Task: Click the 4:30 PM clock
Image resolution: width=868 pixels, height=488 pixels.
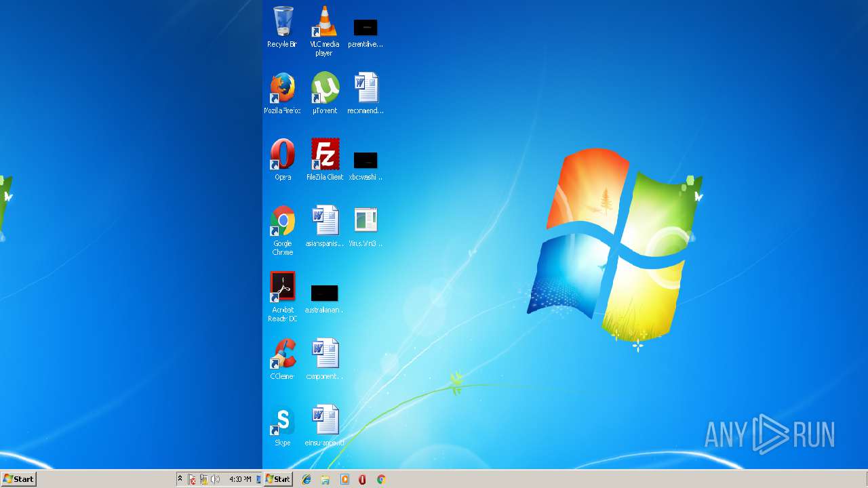Action: 240,479
